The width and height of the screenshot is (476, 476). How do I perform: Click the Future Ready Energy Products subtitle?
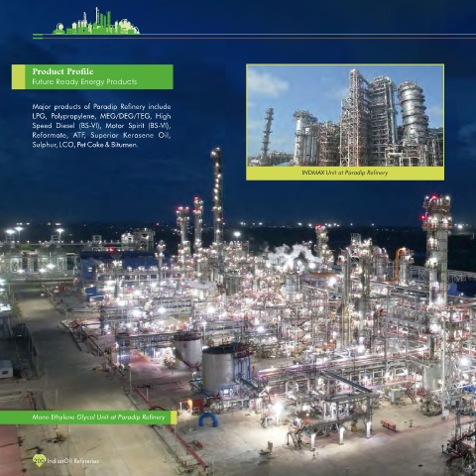[x=84, y=81]
